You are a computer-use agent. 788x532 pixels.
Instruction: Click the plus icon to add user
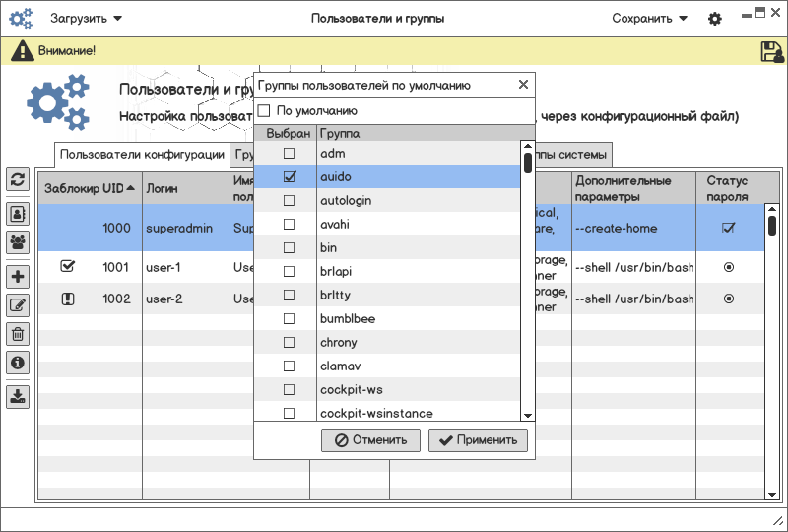tap(18, 277)
